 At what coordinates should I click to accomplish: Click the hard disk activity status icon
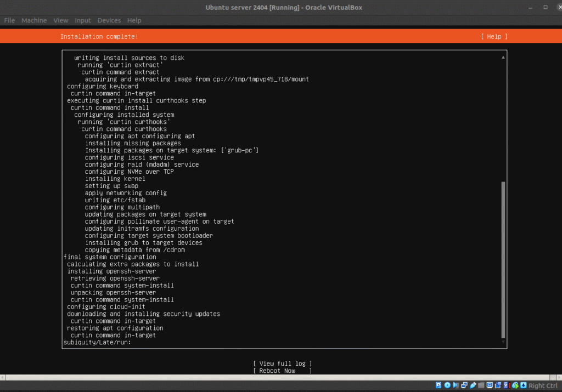[x=439, y=385]
